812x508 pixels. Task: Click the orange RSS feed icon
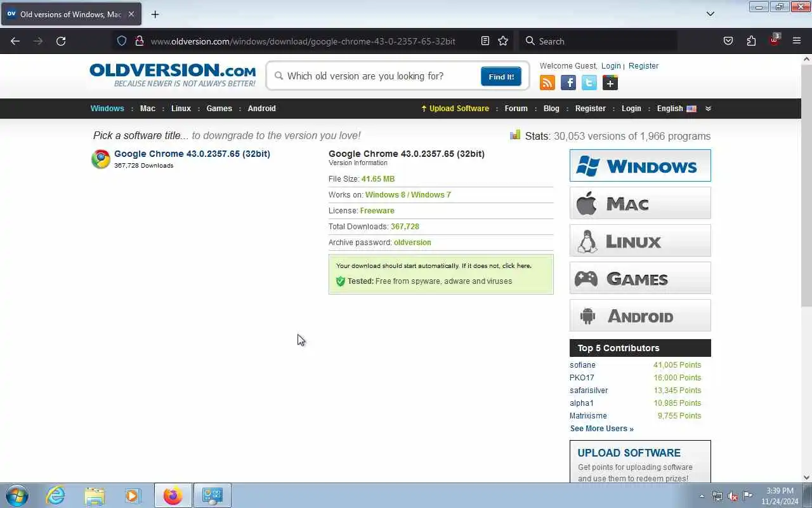[x=547, y=83]
